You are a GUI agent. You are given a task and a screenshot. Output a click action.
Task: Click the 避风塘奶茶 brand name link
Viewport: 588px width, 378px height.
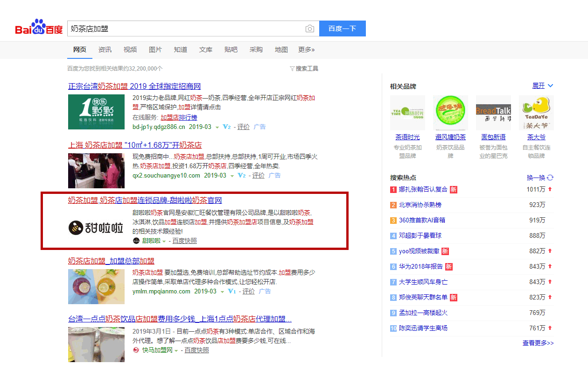pos(450,137)
